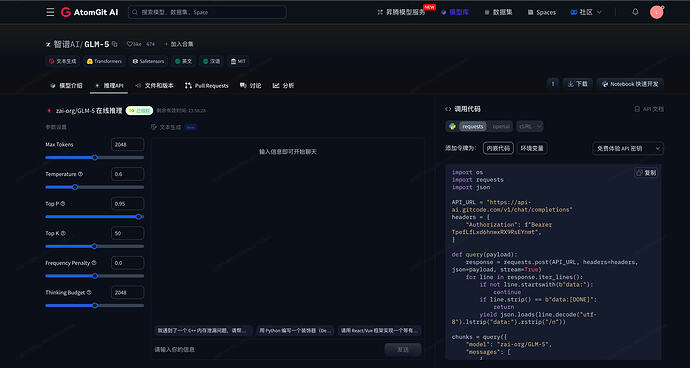
Task: Click the Top P slider handle
Action: click(x=139, y=217)
